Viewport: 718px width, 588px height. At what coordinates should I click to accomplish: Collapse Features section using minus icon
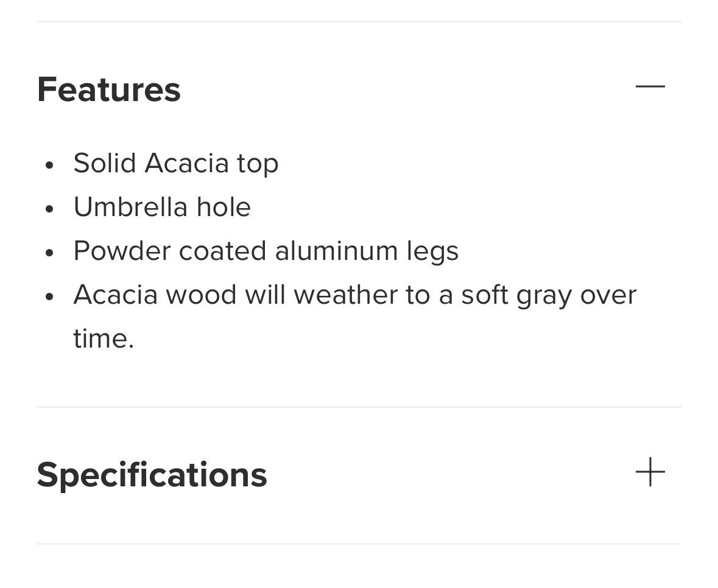[650, 86]
